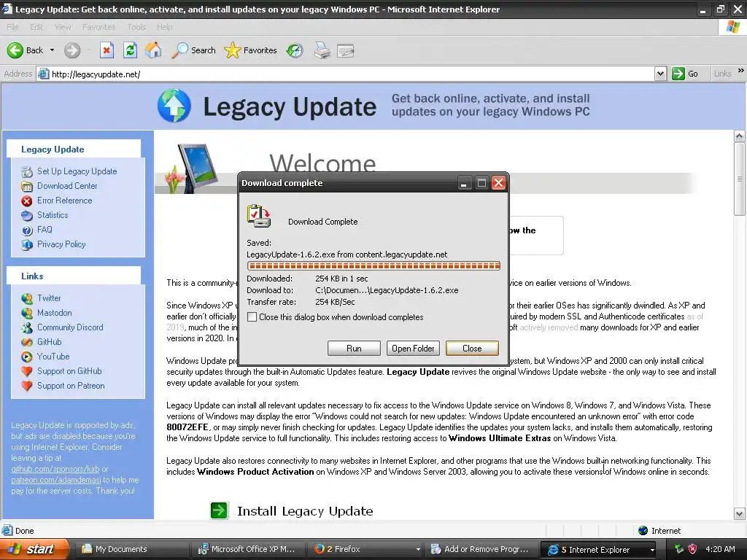
Task: Expand the Links toolbar chevron
Action: click(741, 71)
